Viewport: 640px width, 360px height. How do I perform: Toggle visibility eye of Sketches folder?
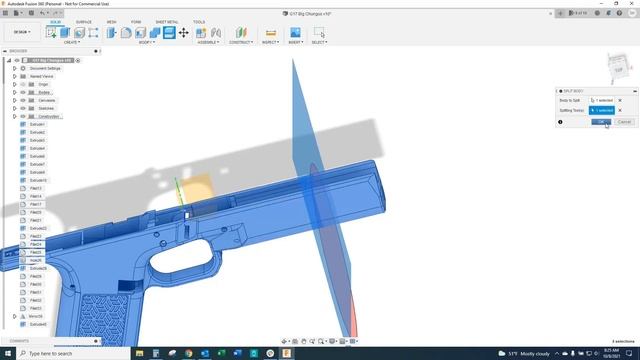pyautogui.click(x=23, y=108)
